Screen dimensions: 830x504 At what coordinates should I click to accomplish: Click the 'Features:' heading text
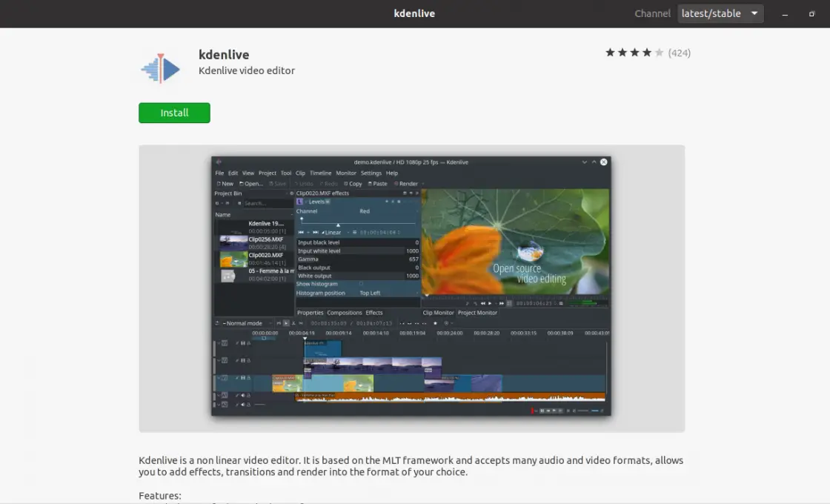160,496
